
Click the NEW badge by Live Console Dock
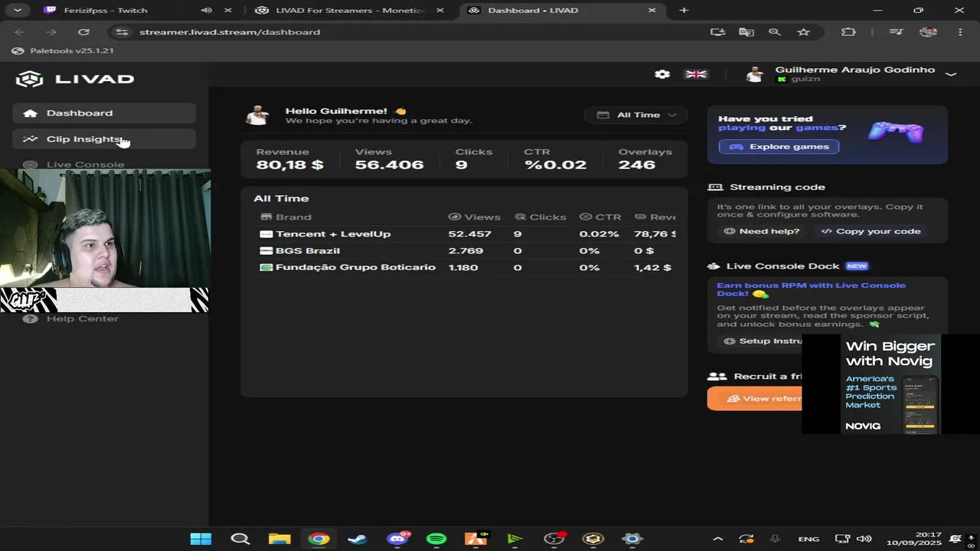click(x=857, y=266)
